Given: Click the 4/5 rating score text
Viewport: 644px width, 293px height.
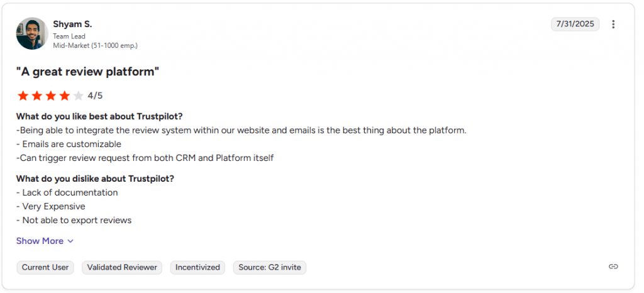Looking at the screenshot, I should (95, 96).
